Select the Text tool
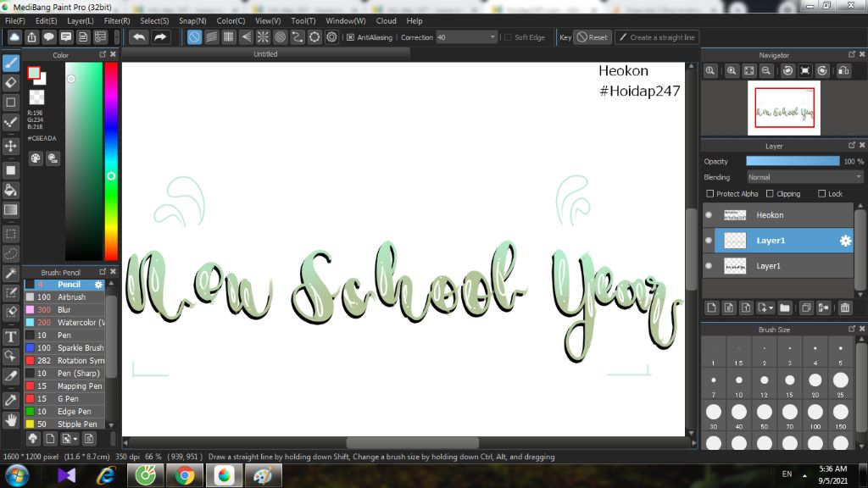 coord(10,336)
